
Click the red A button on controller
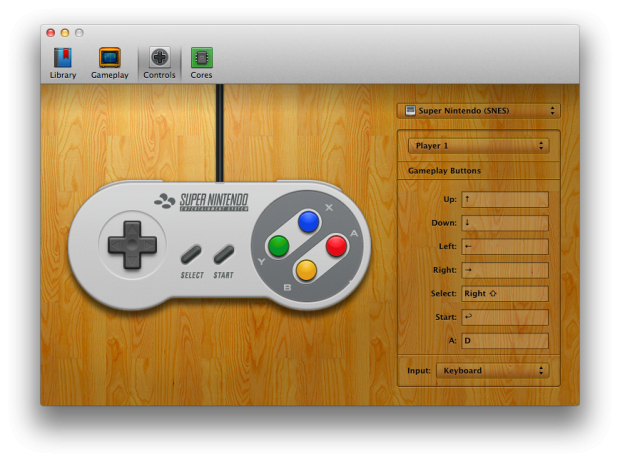tap(336, 246)
